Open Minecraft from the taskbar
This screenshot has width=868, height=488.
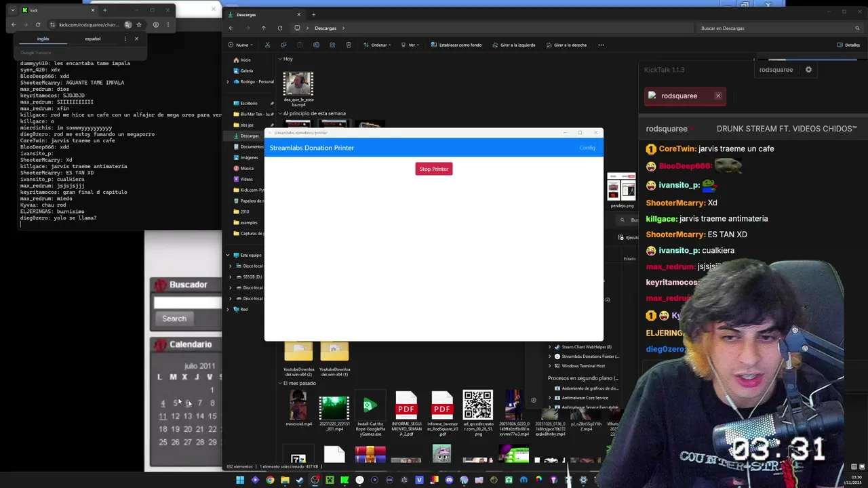tap(330, 480)
